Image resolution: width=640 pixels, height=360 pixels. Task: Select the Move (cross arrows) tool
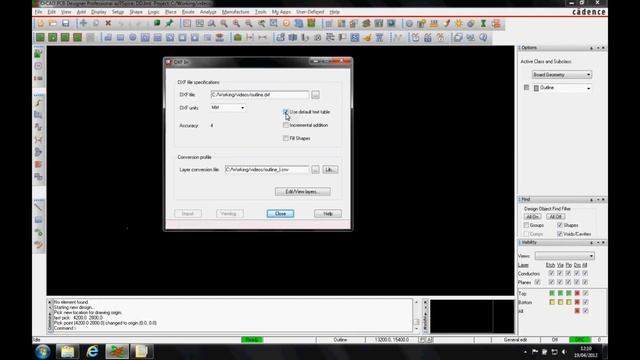(83, 24)
